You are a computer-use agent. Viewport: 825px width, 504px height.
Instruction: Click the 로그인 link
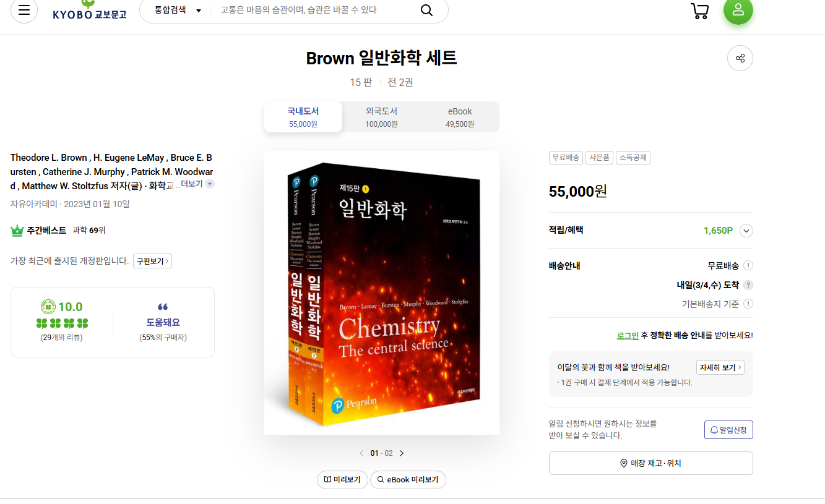(x=628, y=335)
